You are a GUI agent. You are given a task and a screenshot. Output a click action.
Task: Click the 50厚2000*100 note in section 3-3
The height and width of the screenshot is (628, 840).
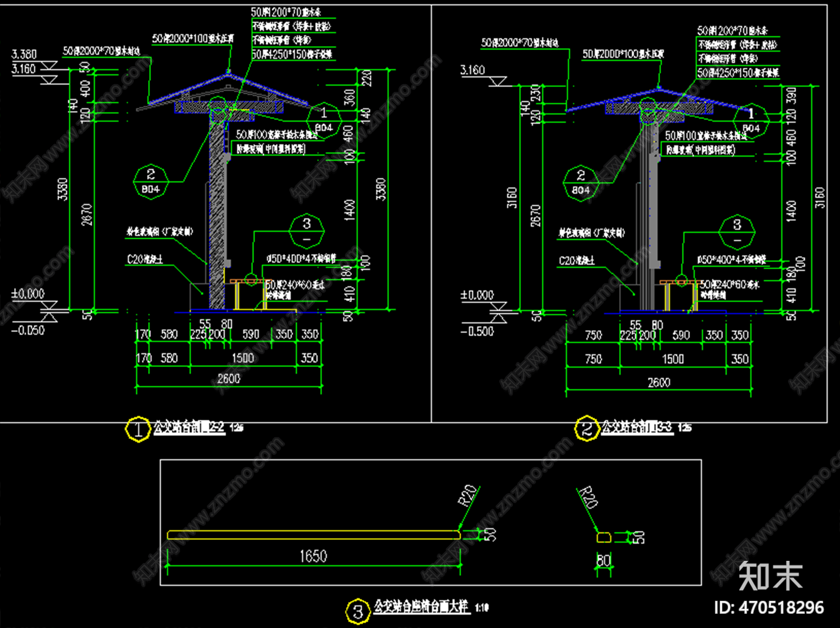click(623, 54)
